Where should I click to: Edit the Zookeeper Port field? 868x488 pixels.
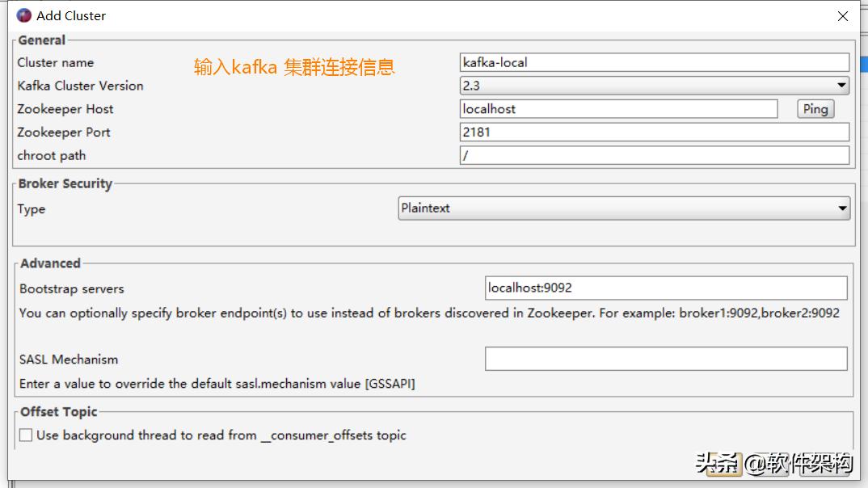coord(655,133)
